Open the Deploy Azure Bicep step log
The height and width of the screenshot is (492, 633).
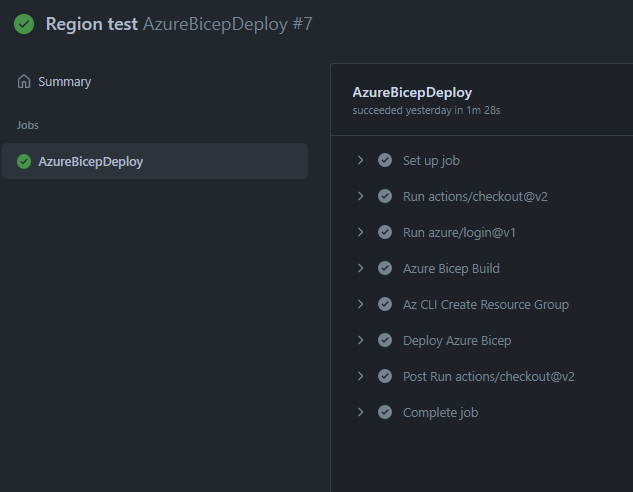click(456, 340)
